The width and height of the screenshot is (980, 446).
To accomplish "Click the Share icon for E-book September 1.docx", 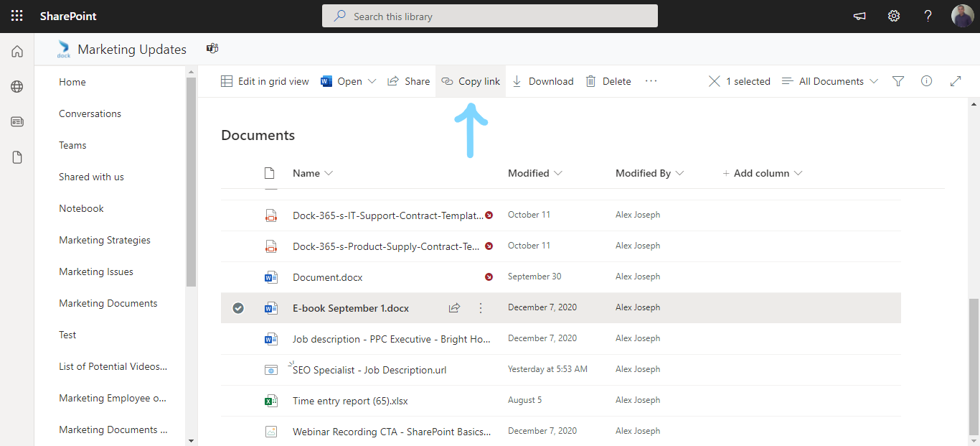I will pyautogui.click(x=454, y=307).
